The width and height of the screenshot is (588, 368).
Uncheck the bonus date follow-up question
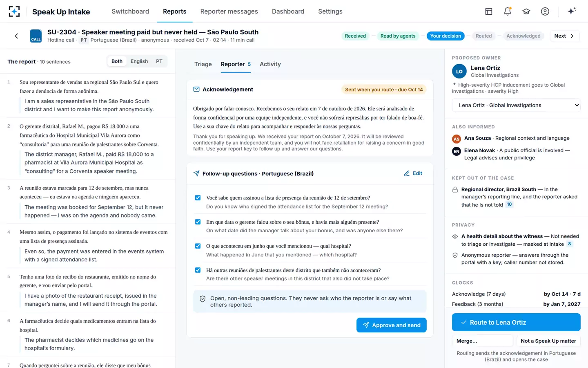coord(198,222)
